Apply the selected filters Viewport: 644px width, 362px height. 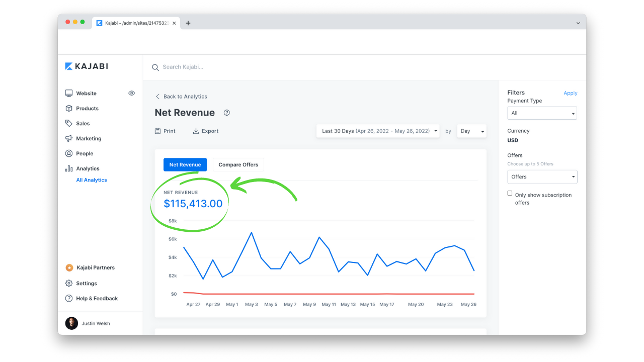point(571,93)
